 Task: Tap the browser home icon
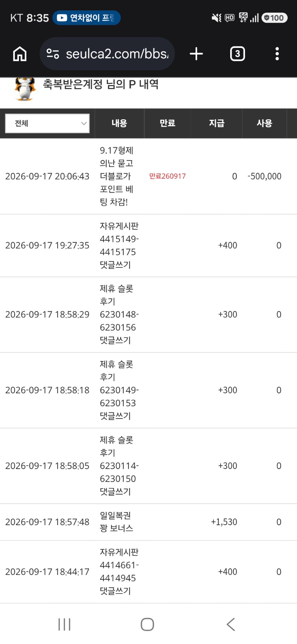[x=20, y=54]
